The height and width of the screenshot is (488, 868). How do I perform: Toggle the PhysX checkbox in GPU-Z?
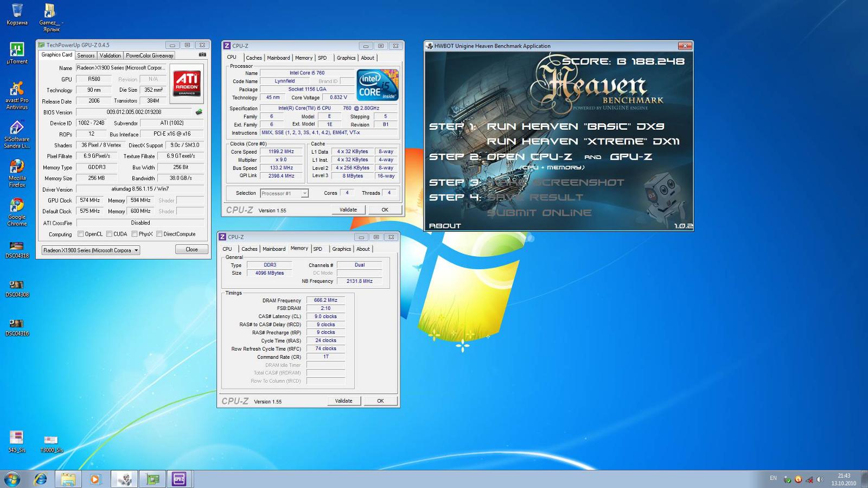(135, 234)
